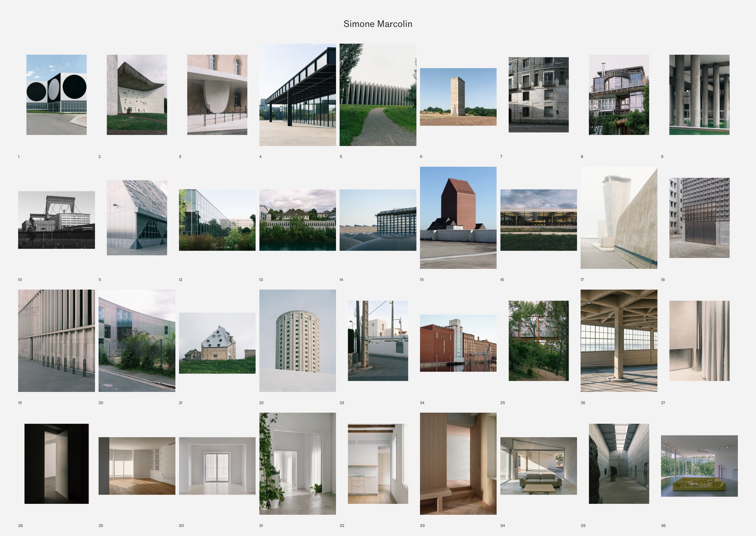Select photo 31 with hanging plants interior

coord(297,463)
